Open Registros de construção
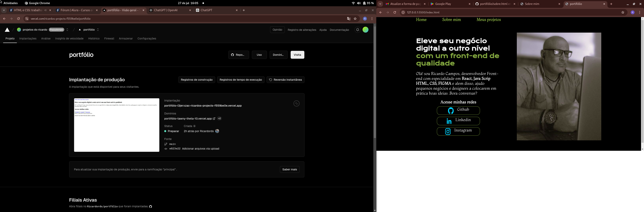The width and height of the screenshot is (644, 212). (x=197, y=80)
